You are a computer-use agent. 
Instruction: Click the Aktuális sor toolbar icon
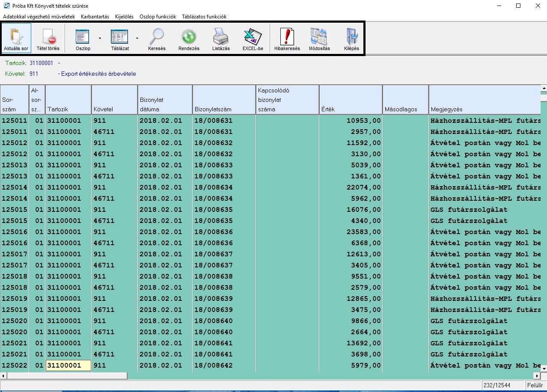point(16,38)
